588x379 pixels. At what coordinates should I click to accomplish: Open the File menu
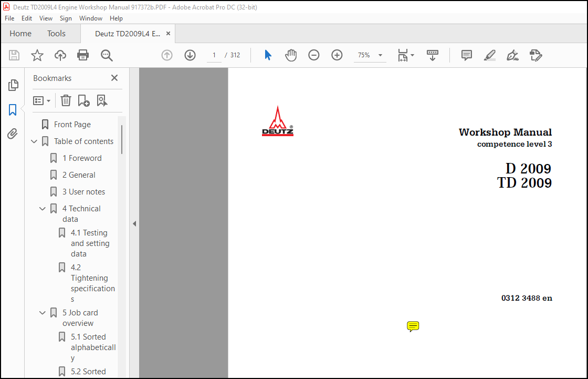click(x=9, y=18)
